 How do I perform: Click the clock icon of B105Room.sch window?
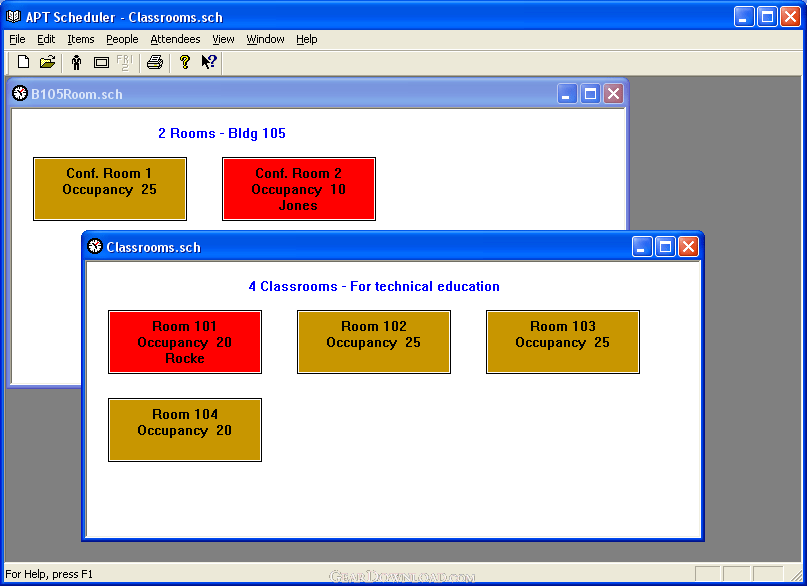click(x=20, y=93)
